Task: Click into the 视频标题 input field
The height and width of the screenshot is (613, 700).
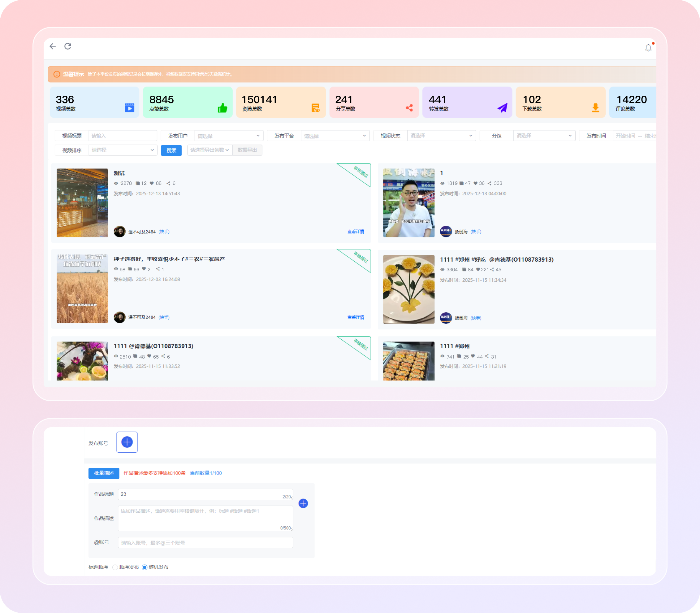Action: [123, 136]
